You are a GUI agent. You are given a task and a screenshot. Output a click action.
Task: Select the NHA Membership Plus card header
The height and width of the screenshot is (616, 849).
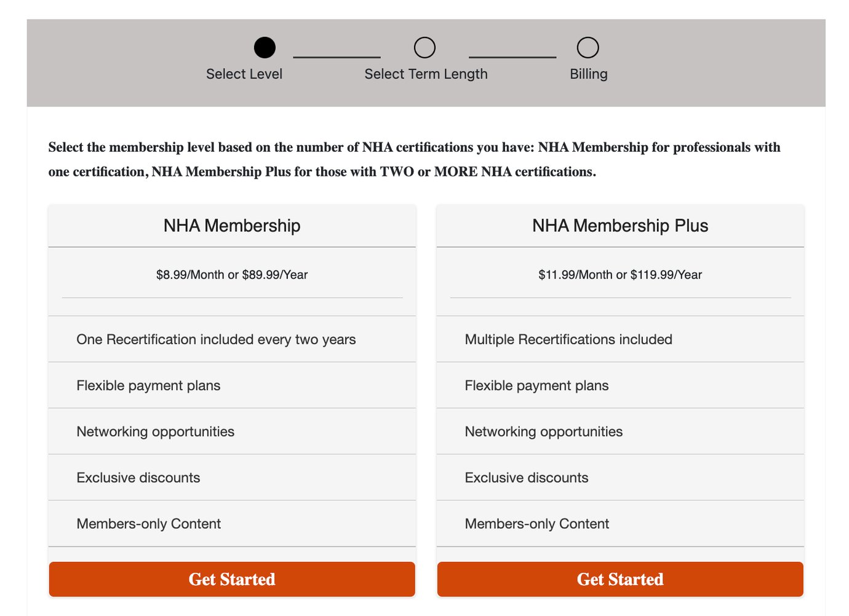(620, 226)
